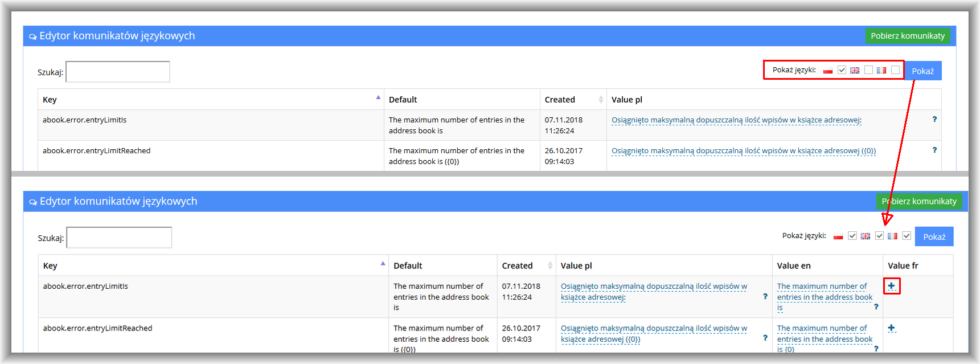
Task: Click the British flag in the upper editor panel
Action: (855, 71)
